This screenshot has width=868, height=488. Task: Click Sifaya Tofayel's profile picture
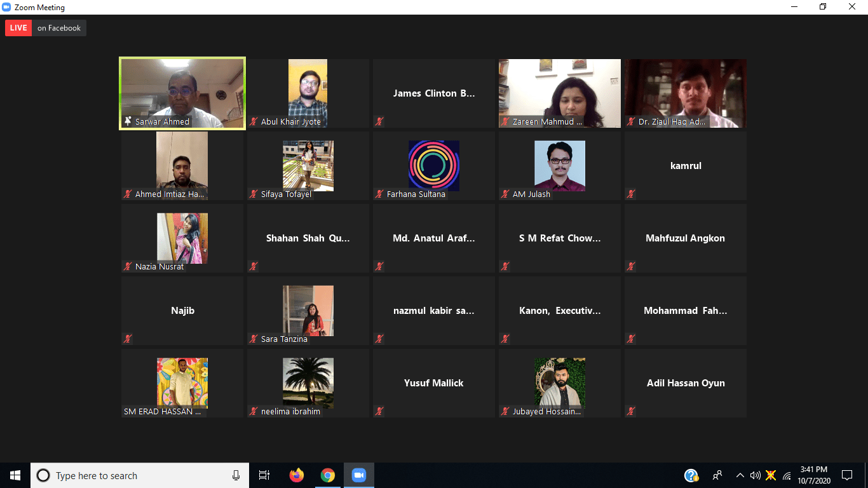point(308,165)
